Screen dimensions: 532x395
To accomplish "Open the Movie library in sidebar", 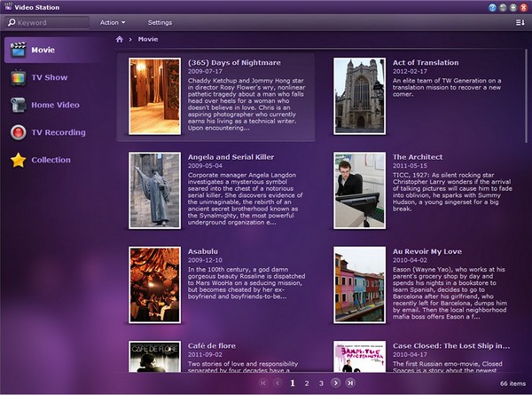I will tap(52, 50).
